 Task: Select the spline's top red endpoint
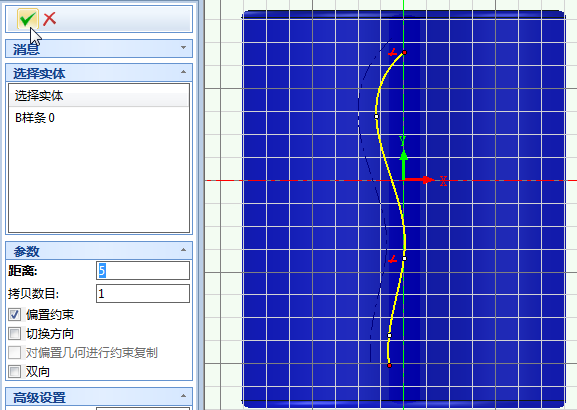point(404,53)
